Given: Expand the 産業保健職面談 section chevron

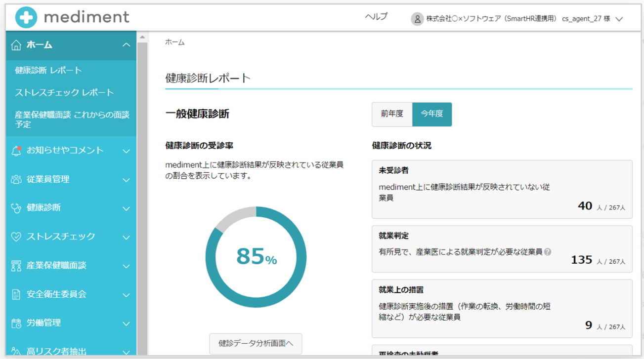Looking at the screenshot, I should 126,266.
